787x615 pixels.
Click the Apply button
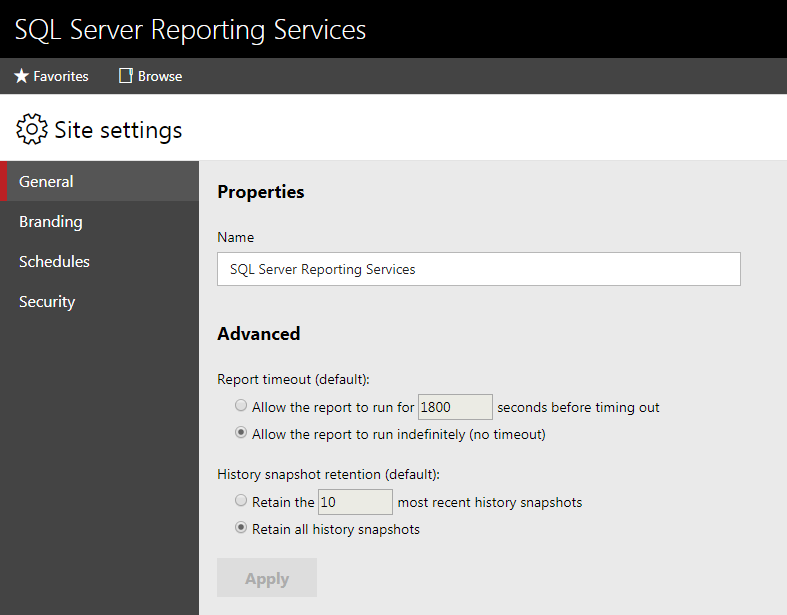(267, 578)
